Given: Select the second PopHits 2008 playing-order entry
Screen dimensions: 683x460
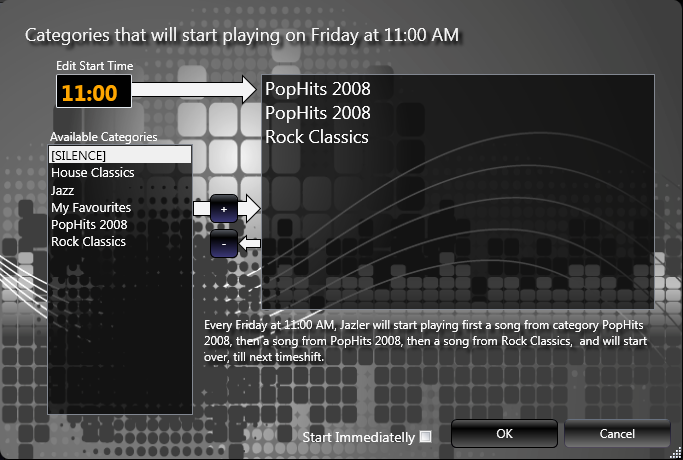Looking at the screenshot, I should (318, 113).
